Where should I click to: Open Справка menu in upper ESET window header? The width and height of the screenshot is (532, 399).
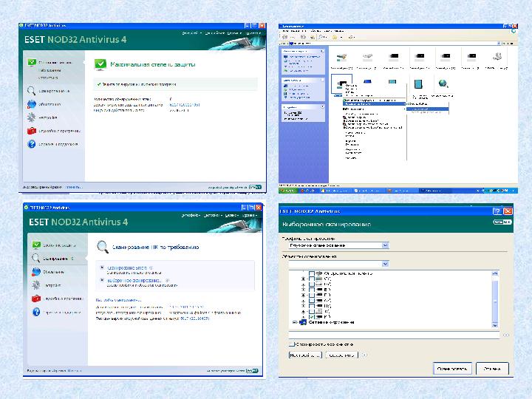tap(253, 33)
